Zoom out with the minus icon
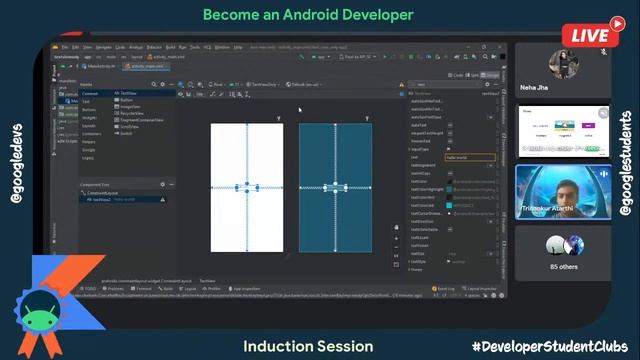The width and height of the screenshot is (640, 360). tap(396, 247)
